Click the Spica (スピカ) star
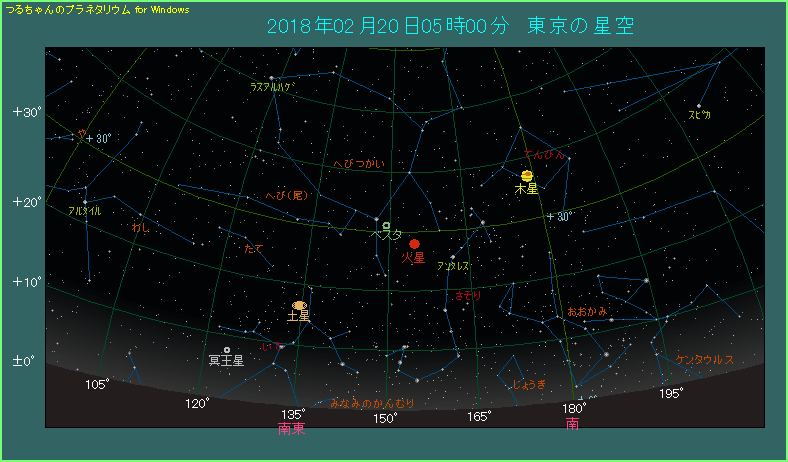788x462 pixels. click(699, 106)
